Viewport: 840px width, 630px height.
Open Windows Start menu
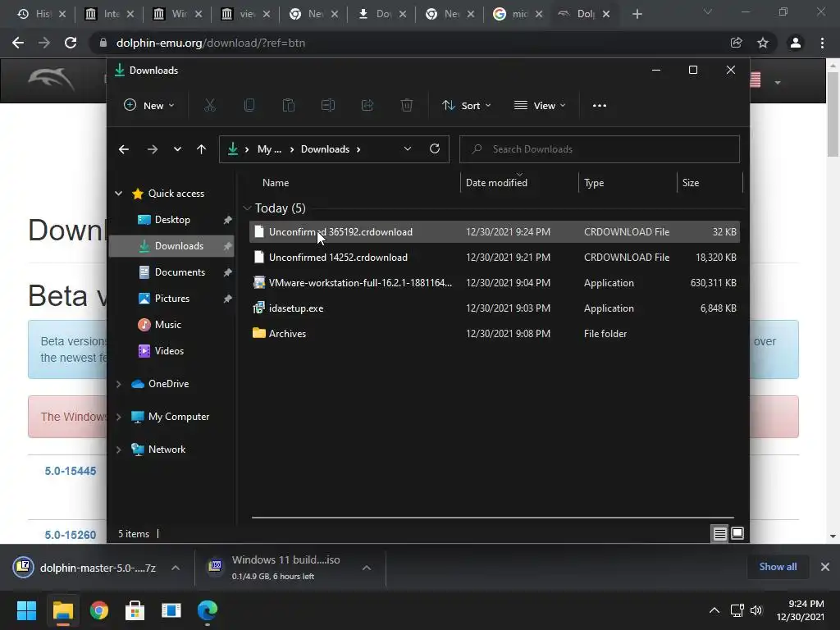[26, 610]
